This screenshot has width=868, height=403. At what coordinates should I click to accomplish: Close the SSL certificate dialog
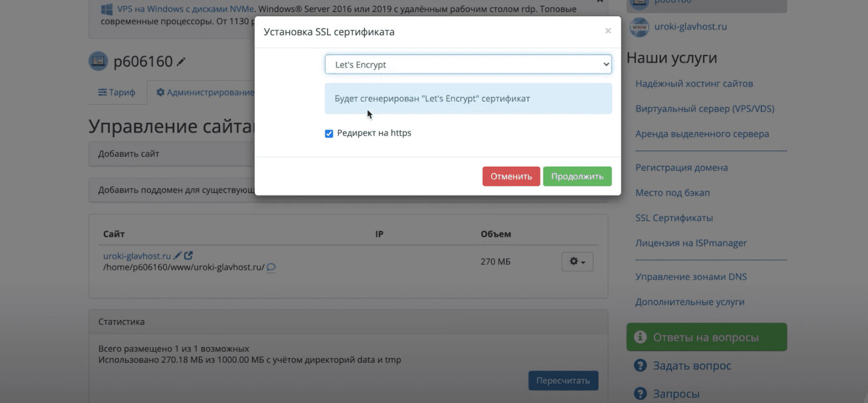coord(608,31)
